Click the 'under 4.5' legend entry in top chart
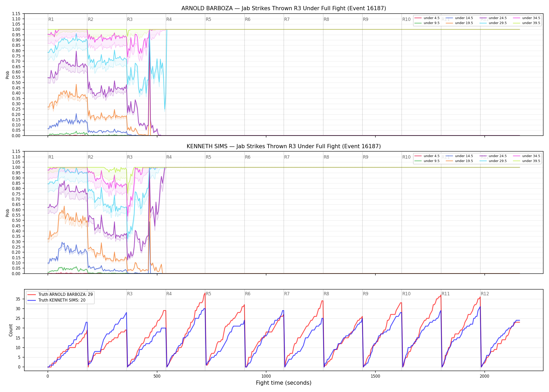This screenshot has width=549, height=392. 427,18
